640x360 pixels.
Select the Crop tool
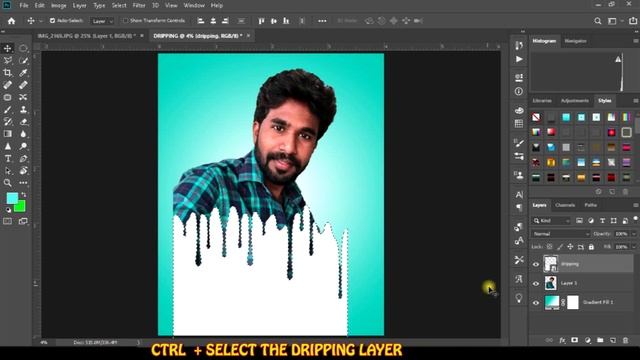pos(7,73)
